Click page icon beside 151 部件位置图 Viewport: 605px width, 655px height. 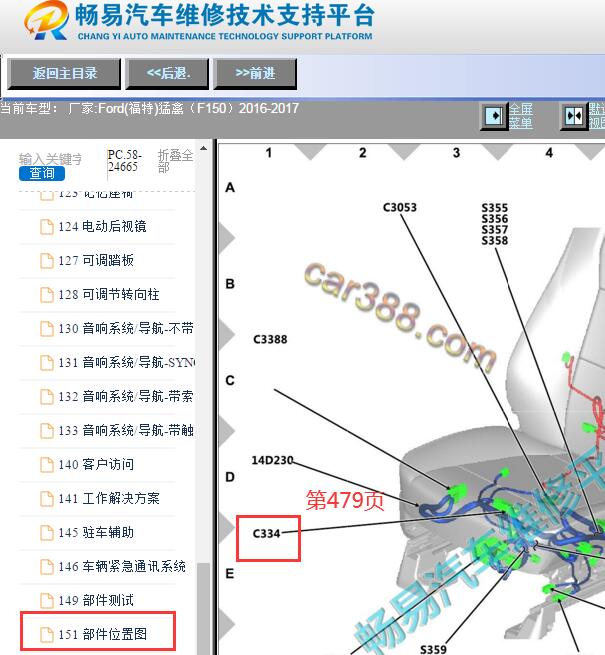47,635
